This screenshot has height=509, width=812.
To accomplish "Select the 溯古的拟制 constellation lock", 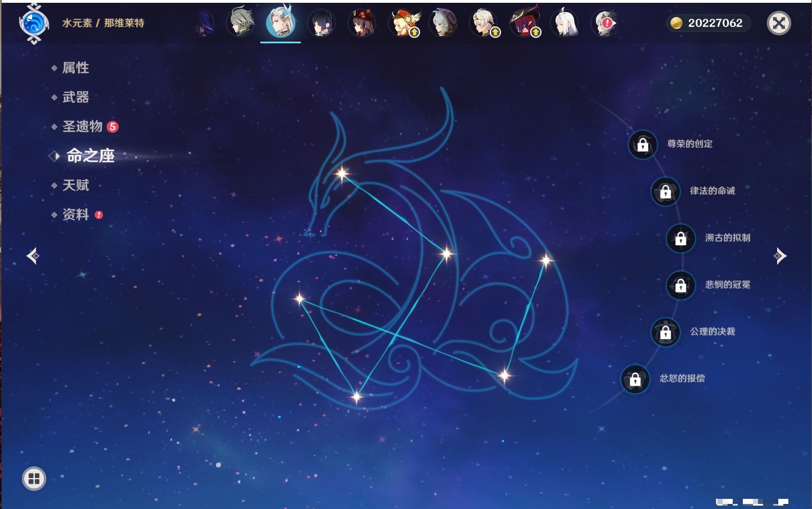I will coord(680,238).
